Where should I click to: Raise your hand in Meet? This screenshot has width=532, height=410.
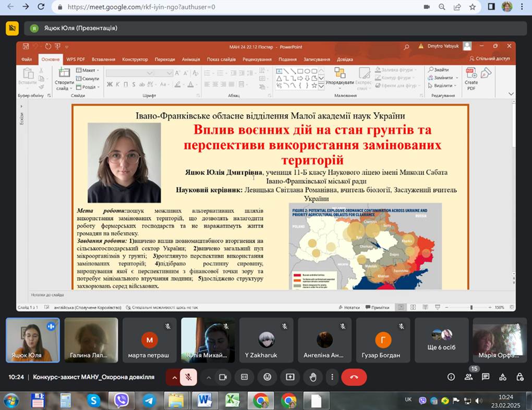[313, 377]
